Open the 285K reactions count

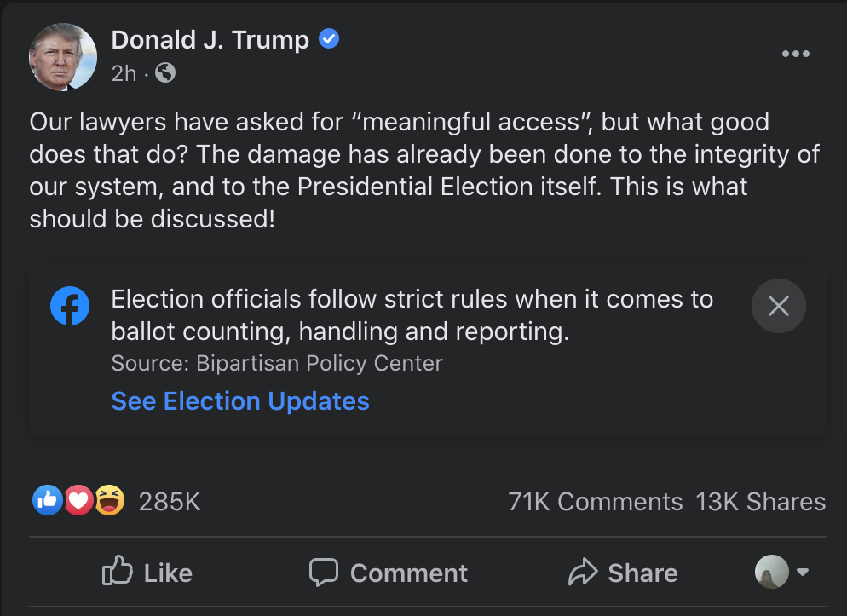coord(170,502)
